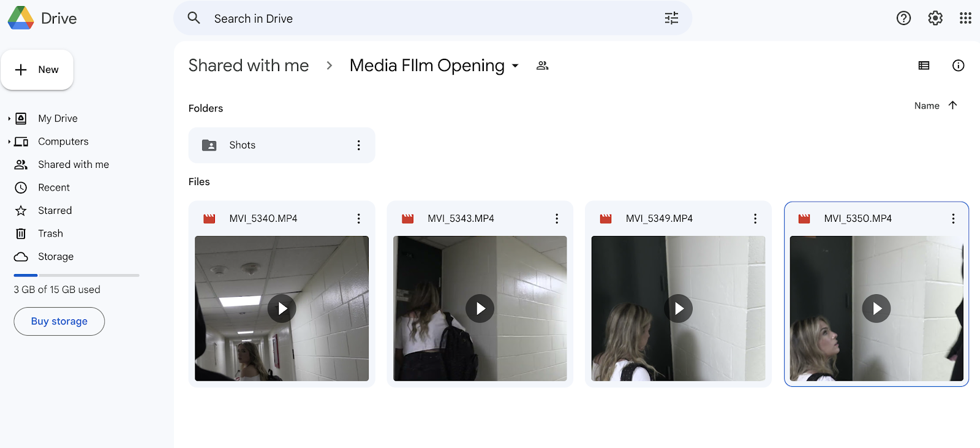Open the Help question mark menu
Viewport: 980px width, 448px height.
903,18
